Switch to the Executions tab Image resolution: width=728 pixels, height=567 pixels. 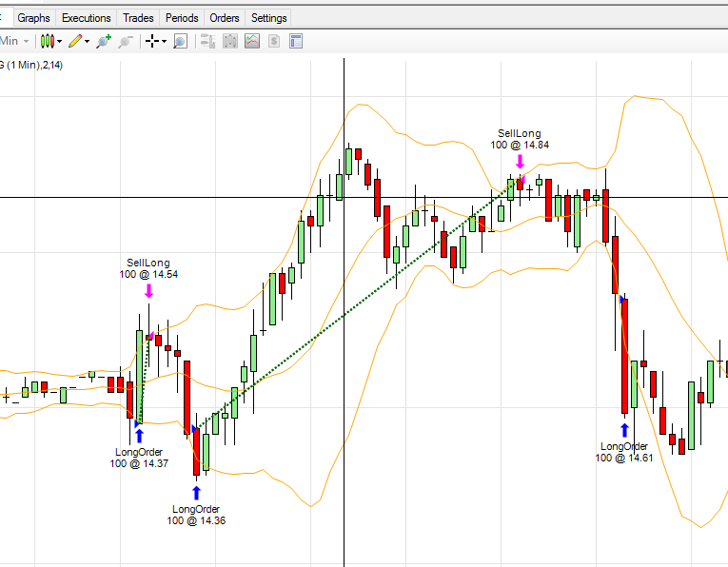(87, 18)
